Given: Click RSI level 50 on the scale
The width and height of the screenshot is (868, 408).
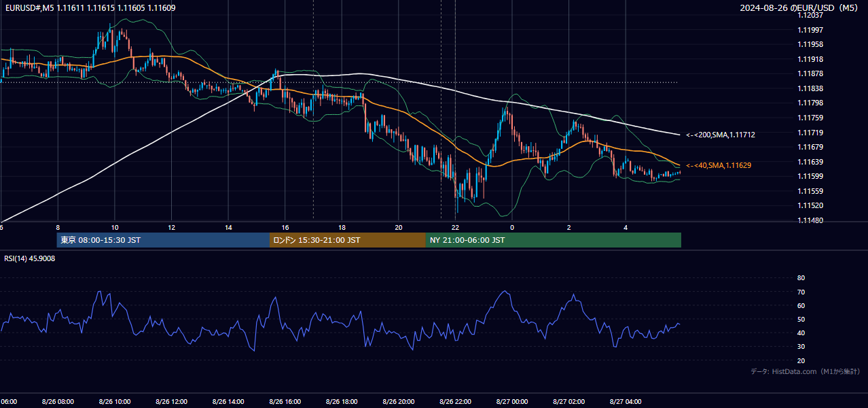Looking at the screenshot, I should coord(801,320).
